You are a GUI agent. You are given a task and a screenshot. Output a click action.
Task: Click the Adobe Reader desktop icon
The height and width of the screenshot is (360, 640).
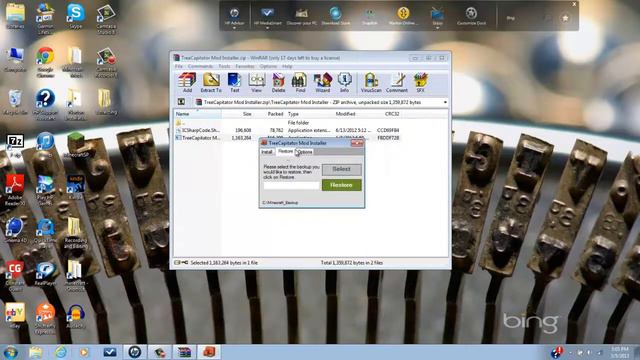(x=15, y=190)
